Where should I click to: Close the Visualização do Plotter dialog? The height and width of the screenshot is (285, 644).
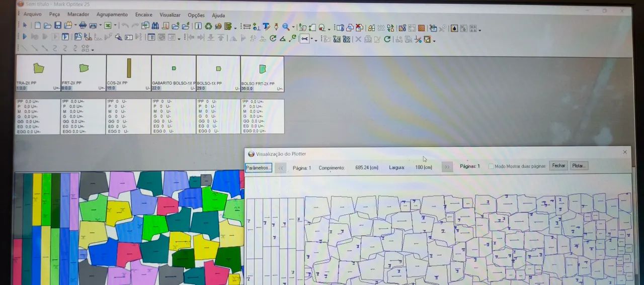[625, 152]
